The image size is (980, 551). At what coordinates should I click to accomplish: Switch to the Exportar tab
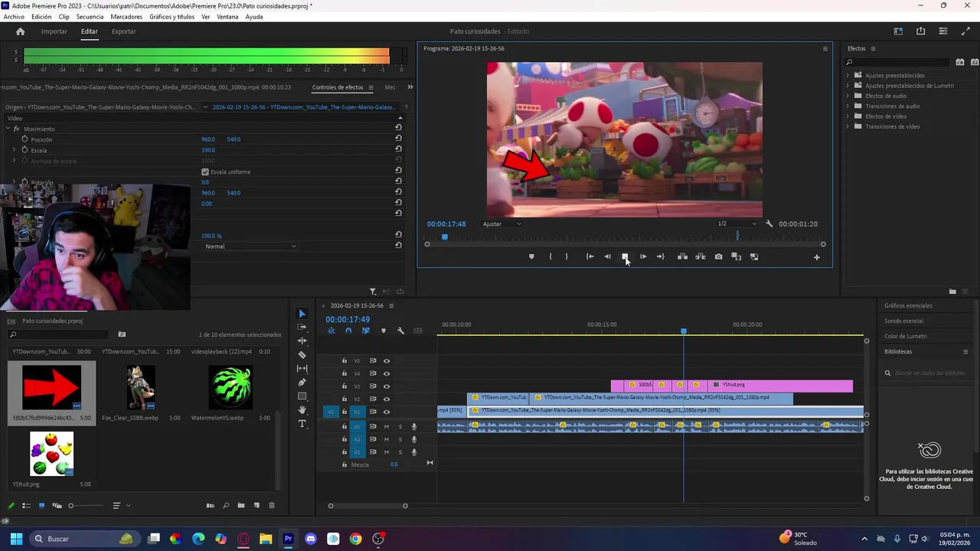click(123, 31)
